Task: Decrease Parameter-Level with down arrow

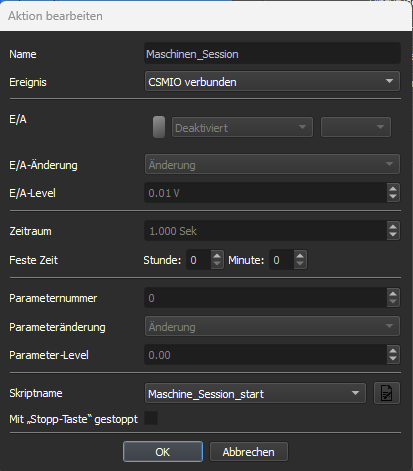Action: pyautogui.click(x=393, y=359)
